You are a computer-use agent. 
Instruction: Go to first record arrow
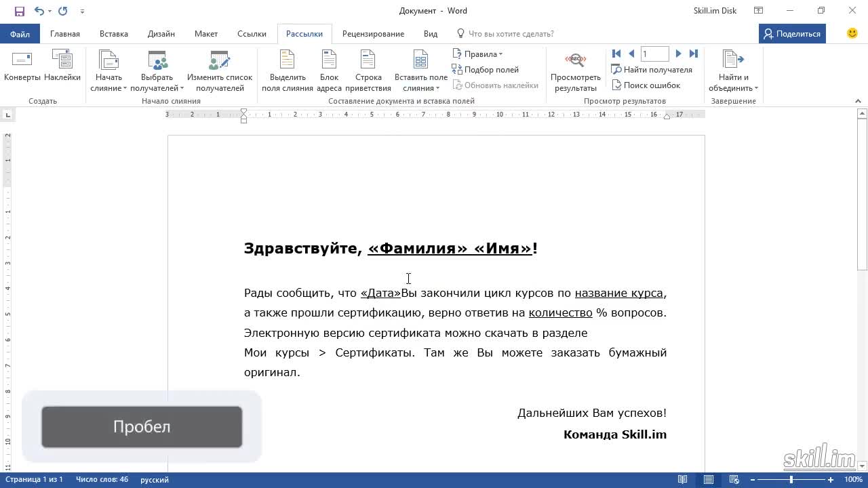[616, 54]
